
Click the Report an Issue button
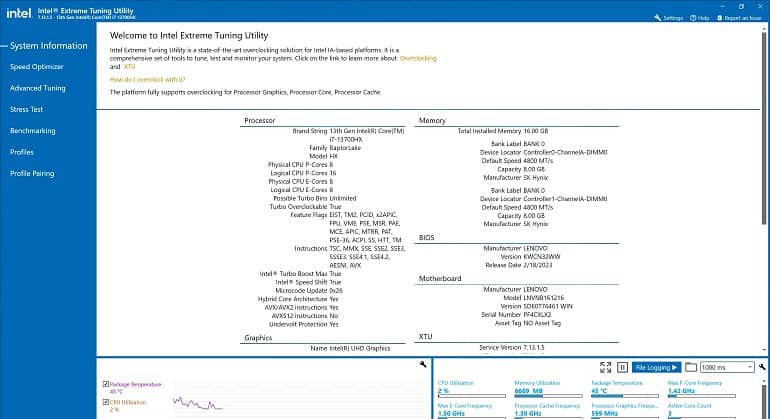pyautogui.click(x=739, y=18)
